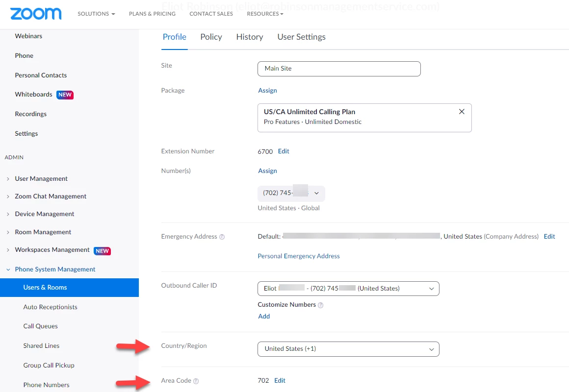Open Shared Lines in sidebar
Viewport: 569px width, 392px height.
pos(41,346)
